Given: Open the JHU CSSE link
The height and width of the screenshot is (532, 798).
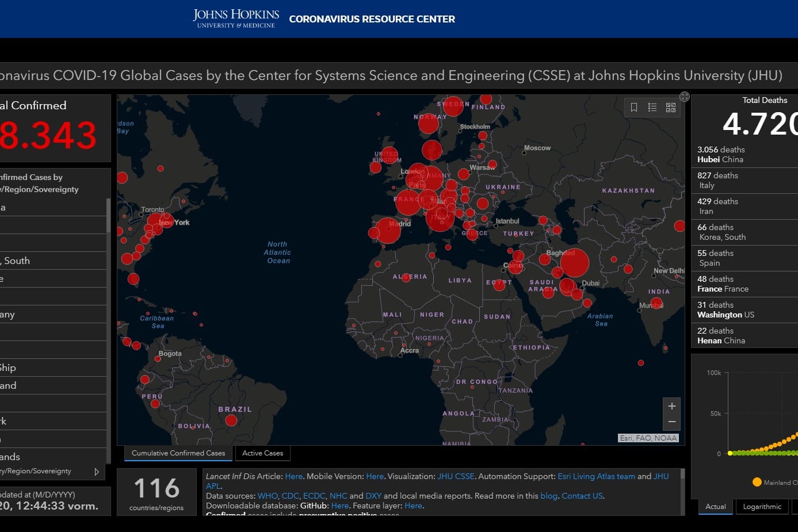Looking at the screenshot, I should pos(456,476).
